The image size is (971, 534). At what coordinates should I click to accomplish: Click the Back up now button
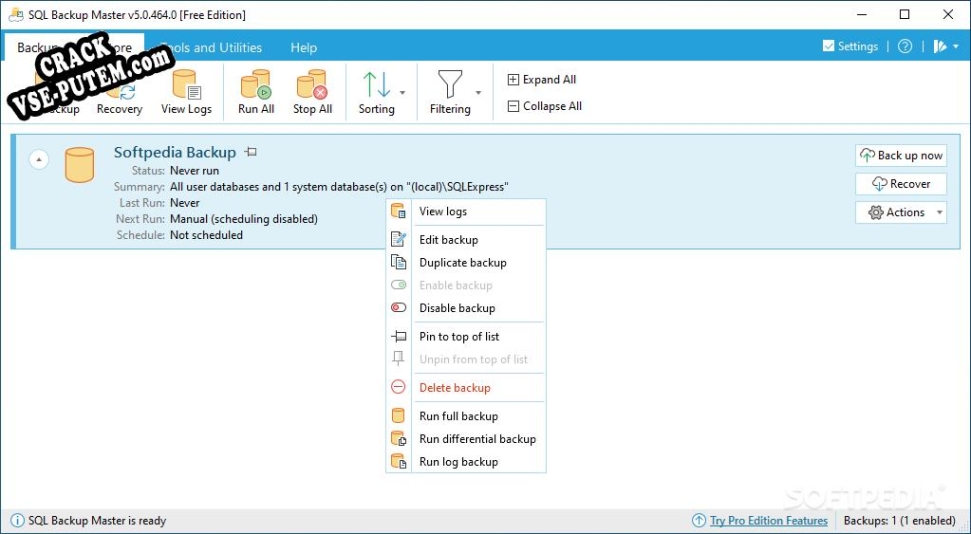coord(901,155)
